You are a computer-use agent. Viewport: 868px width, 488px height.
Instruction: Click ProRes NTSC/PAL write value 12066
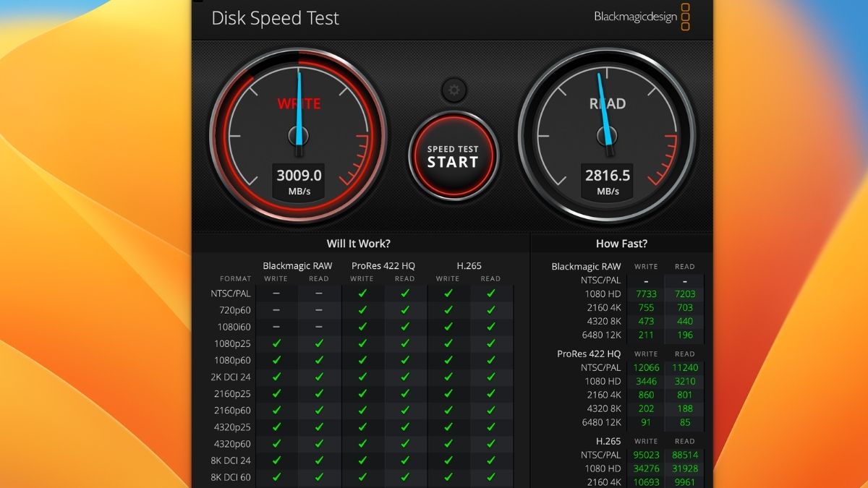pyautogui.click(x=646, y=367)
